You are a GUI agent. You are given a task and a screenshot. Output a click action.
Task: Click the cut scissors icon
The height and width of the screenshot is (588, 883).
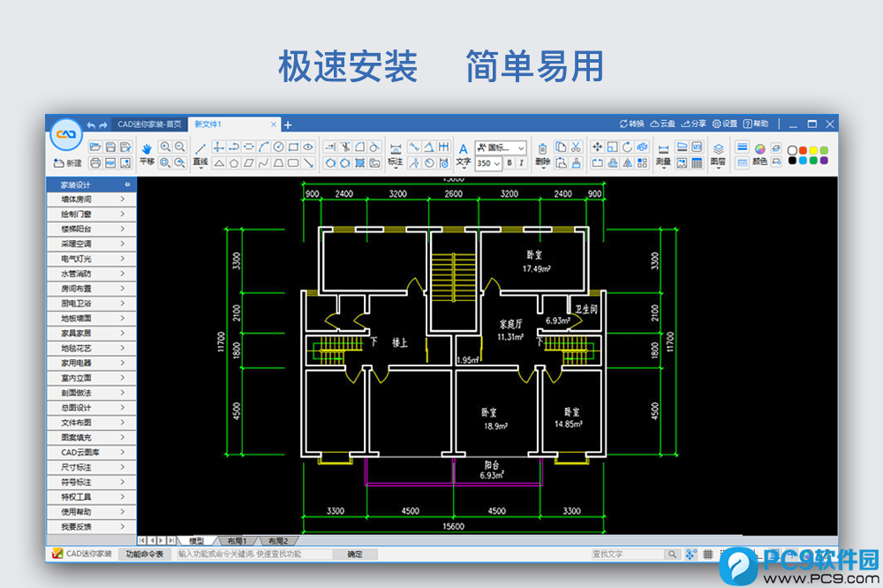[x=576, y=147]
